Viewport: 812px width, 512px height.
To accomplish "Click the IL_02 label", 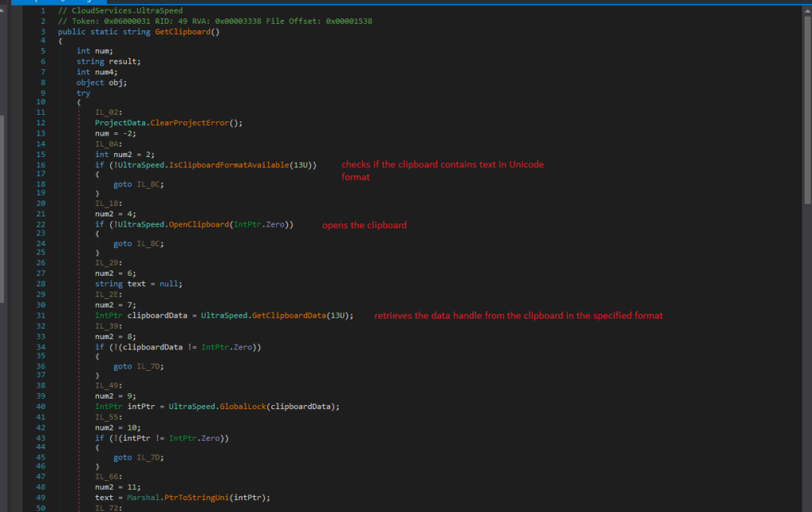I will coord(106,113).
